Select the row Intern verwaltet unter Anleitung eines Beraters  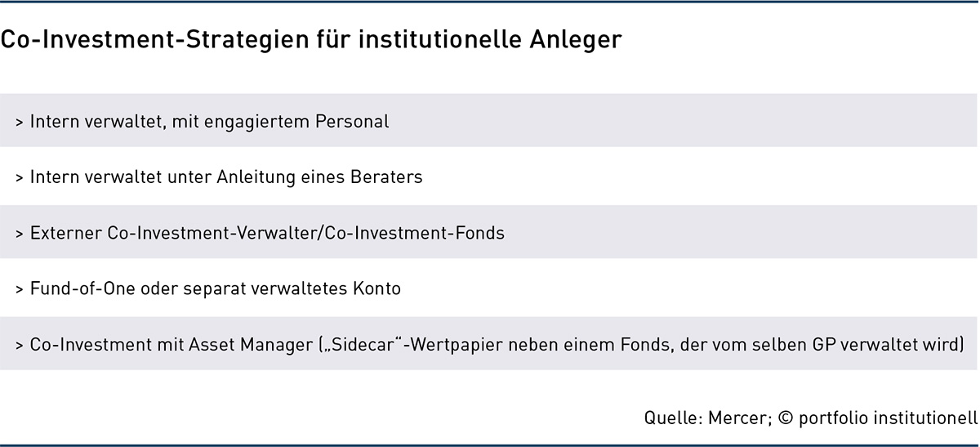pyautogui.click(x=488, y=177)
